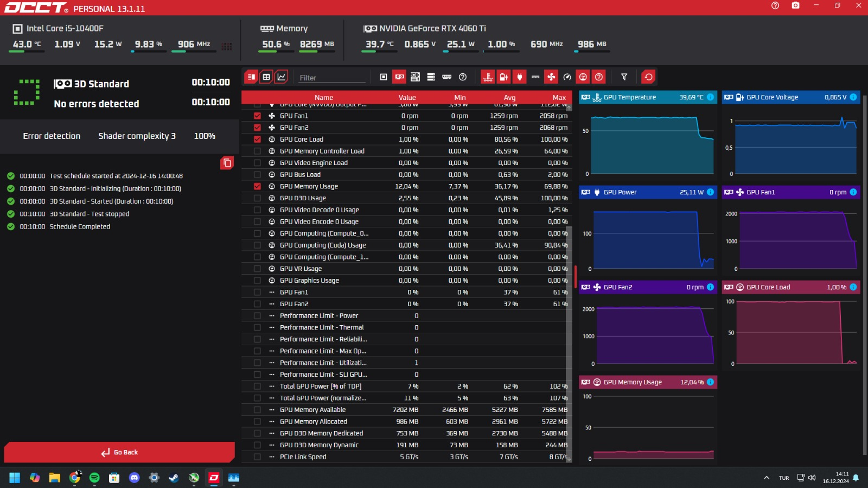This screenshot has width=868, height=488.
Task: Show info for the GPU Core Load graph
Action: point(853,287)
